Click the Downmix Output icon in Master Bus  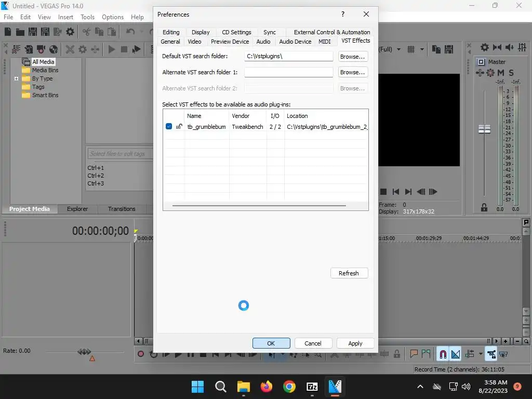point(497,47)
